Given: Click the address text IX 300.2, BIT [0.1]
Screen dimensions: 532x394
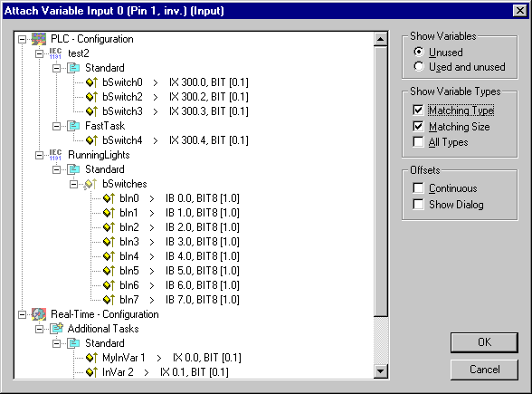Looking at the screenshot, I should [209, 97].
